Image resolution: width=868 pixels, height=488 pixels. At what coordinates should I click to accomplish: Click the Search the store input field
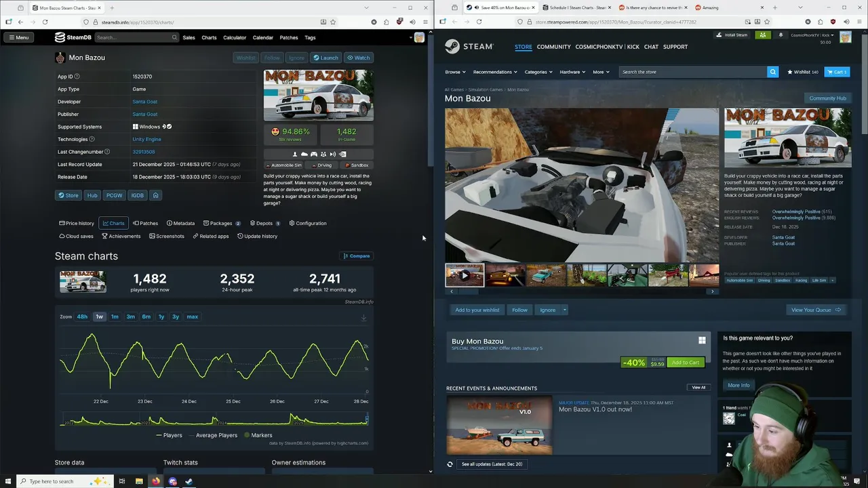tap(692, 72)
